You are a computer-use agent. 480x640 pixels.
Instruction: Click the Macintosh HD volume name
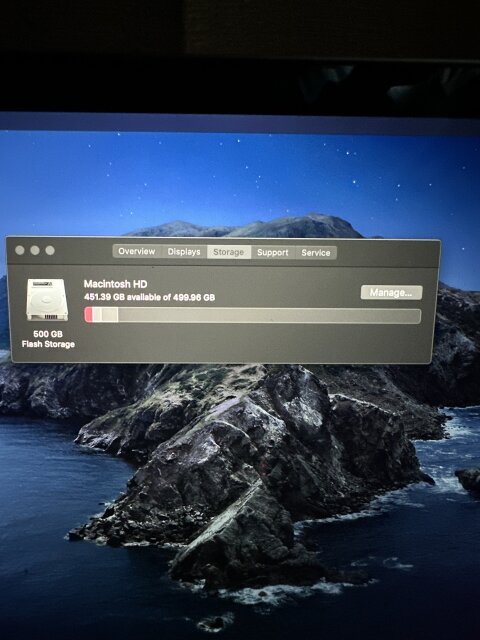click(116, 284)
